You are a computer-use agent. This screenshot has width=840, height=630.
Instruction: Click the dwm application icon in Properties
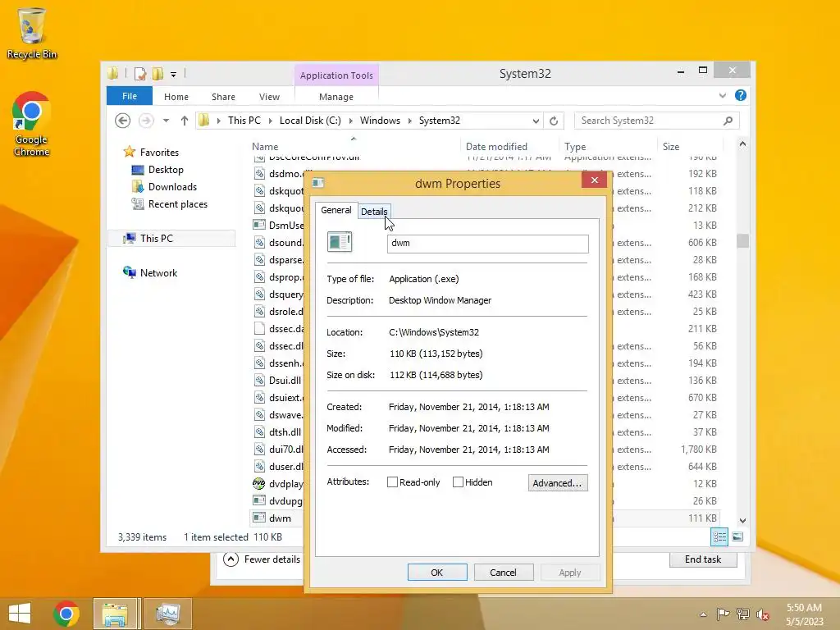(x=340, y=242)
